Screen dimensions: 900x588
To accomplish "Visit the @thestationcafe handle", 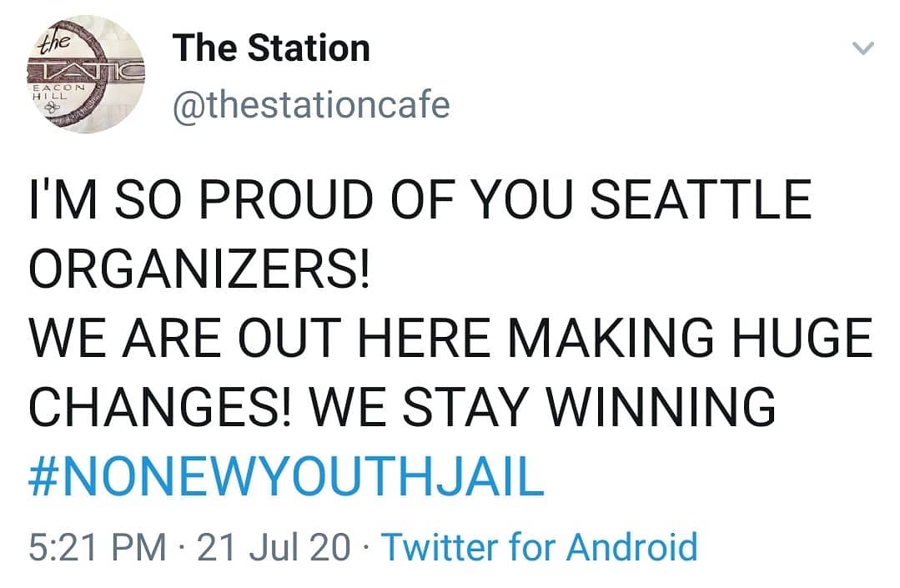I will click(x=311, y=106).
